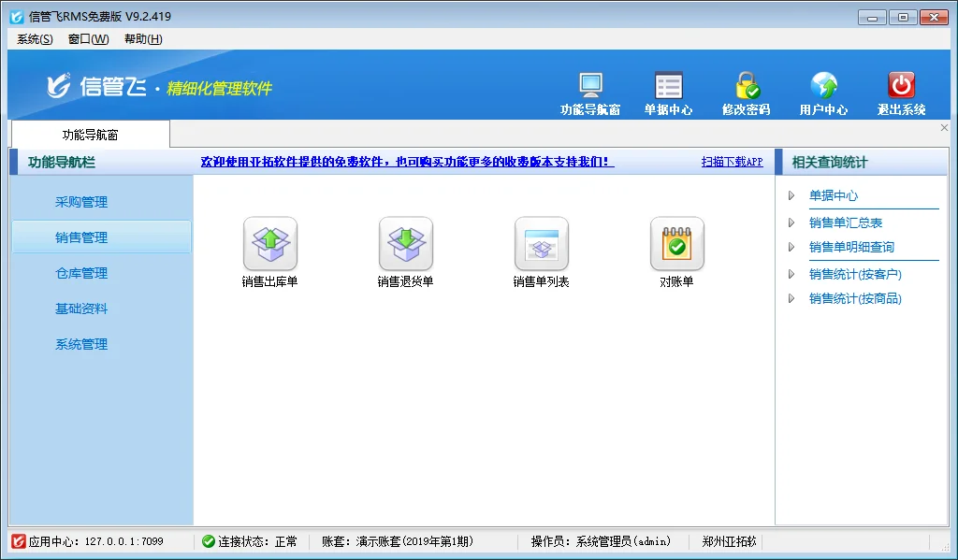The width and height of the screenshot is (958, 560).
Task: Open the 单据中心 toolbar icon
Action: click(668, 93)
